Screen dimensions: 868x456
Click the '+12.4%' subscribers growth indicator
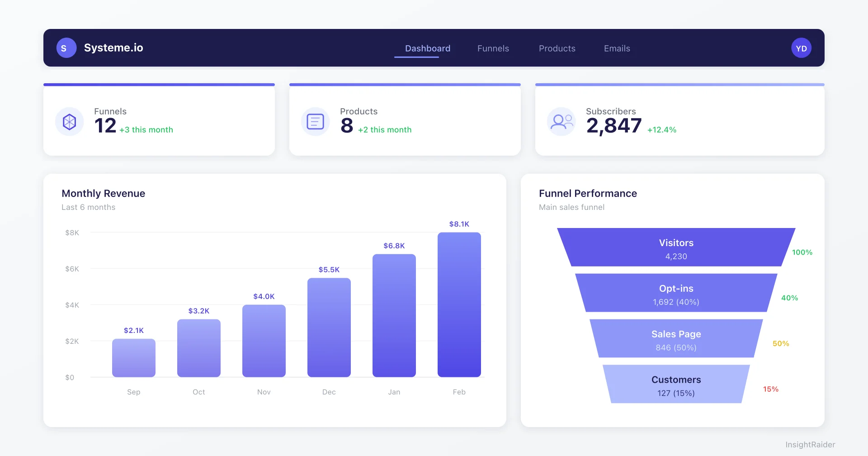[x=661, y=130]
